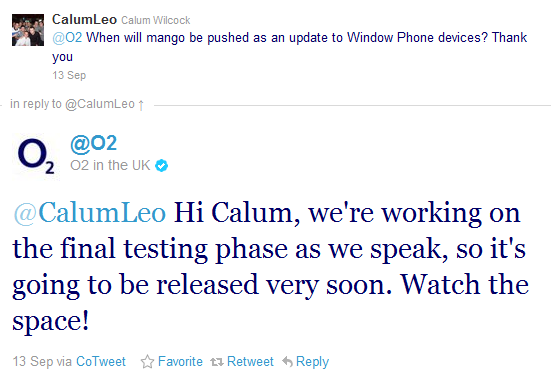Viewport: 551px width, 376px height.
Task: Open the 13 Sep timestamp under Calum's tweet
Action: 69,75
